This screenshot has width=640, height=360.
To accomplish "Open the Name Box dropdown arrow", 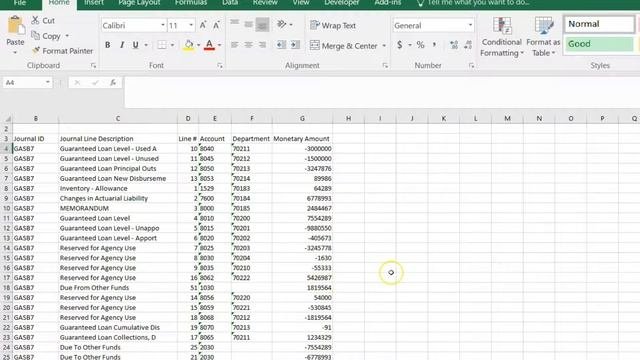I will point(48,82).
